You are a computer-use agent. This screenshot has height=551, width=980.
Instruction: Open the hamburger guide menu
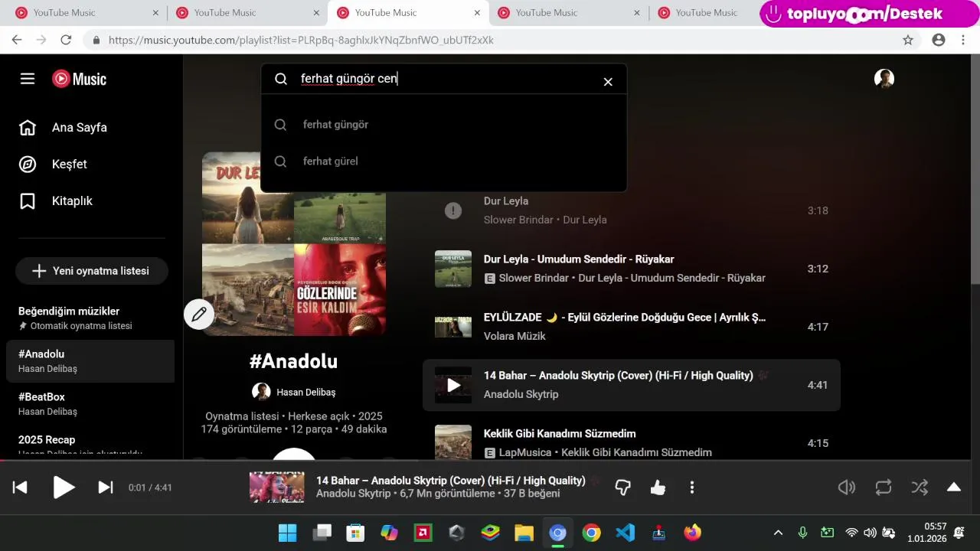coord(28,79)
